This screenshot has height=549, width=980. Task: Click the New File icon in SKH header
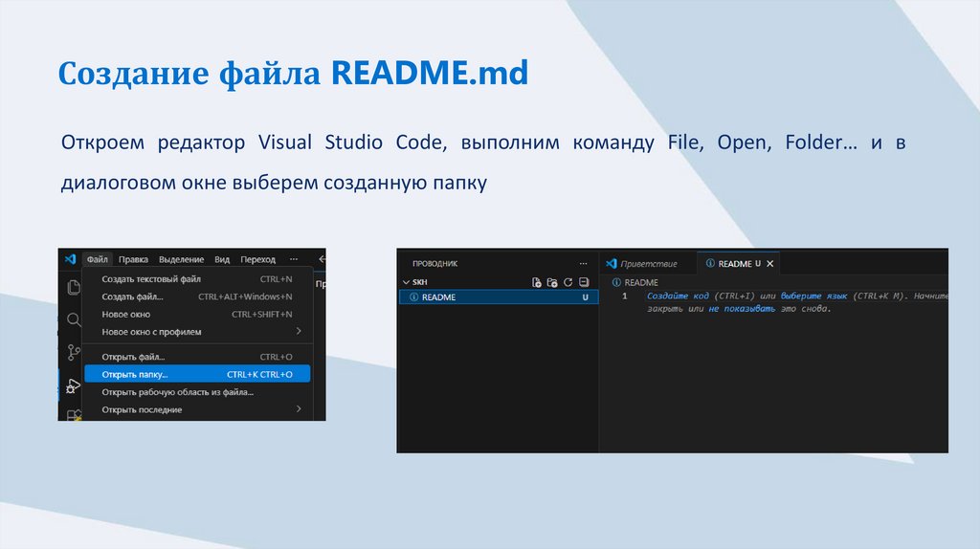coord(536,282)
